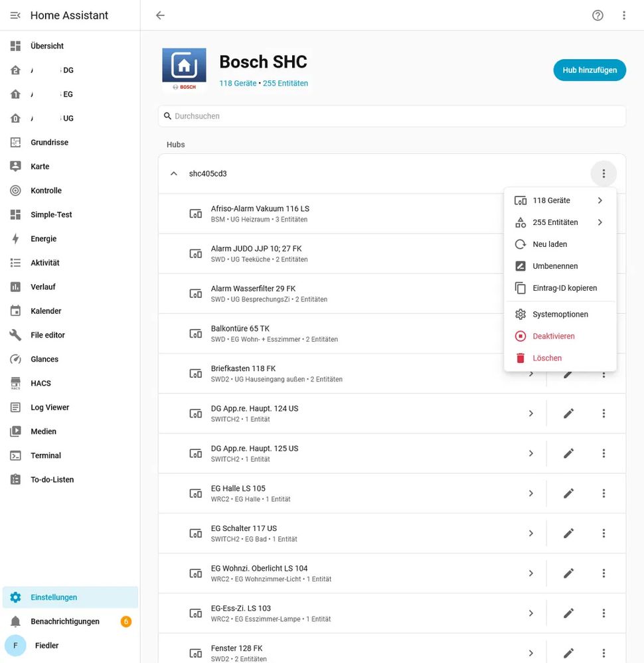Expand the 118 Geräte submenu entry
Screen dimensions: 644x663
[560, 200]
